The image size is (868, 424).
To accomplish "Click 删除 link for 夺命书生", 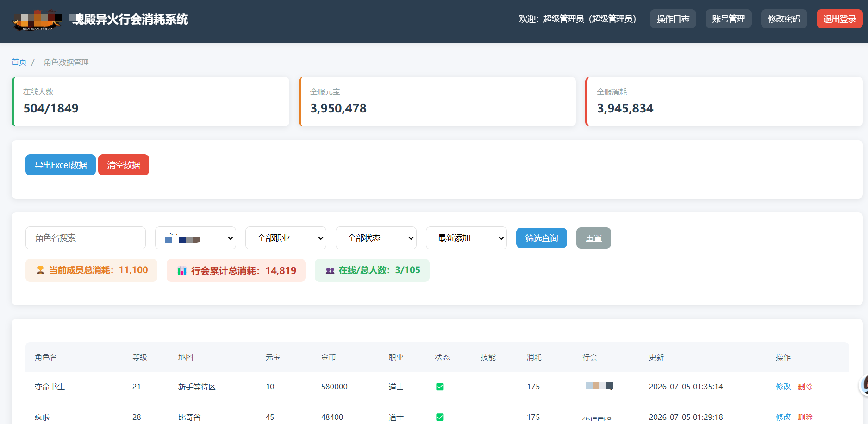I will (805, 387).
